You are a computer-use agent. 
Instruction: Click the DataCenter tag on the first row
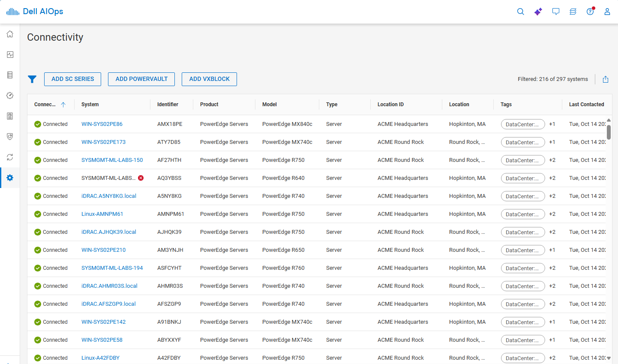[x=523, y=124]
